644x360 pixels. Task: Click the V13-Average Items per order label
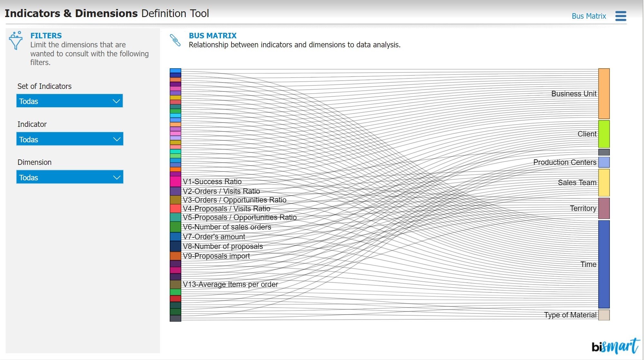[230, 284]
